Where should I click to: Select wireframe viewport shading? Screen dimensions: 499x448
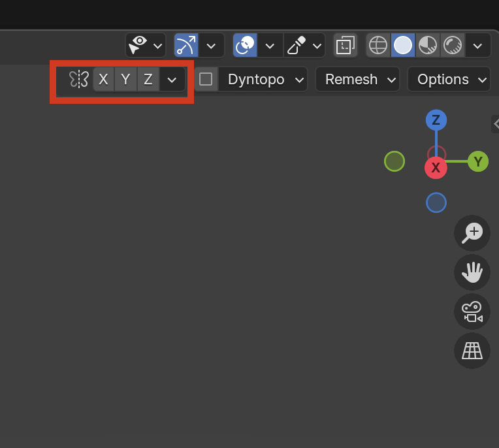(x=378, y=45)
